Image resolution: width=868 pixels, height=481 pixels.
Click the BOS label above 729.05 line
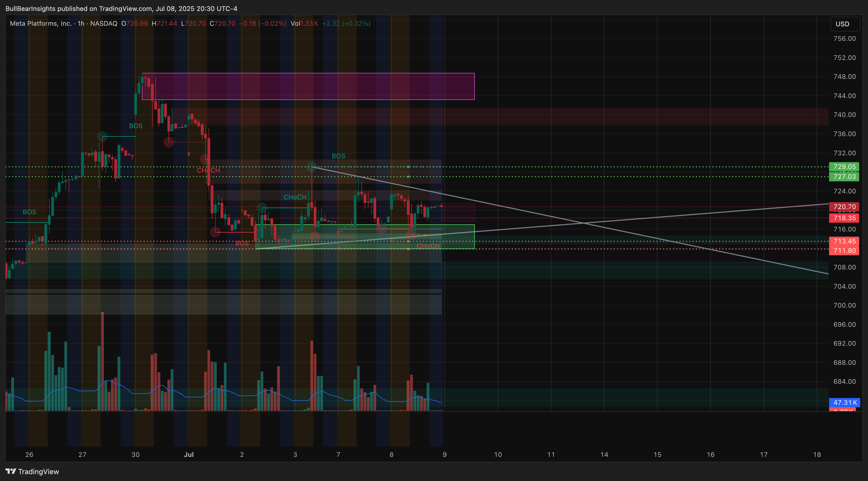pos(338,156)
